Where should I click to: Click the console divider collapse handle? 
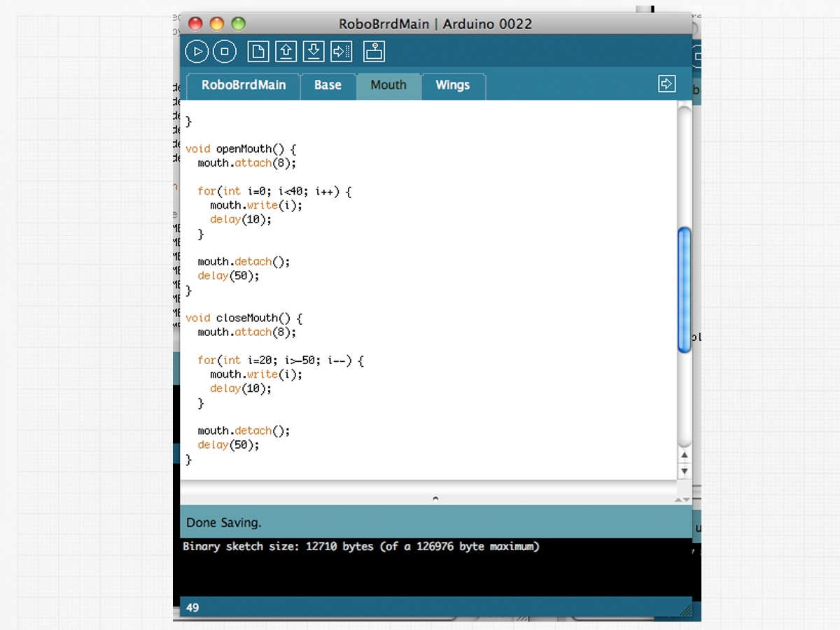tap(435, 499)
